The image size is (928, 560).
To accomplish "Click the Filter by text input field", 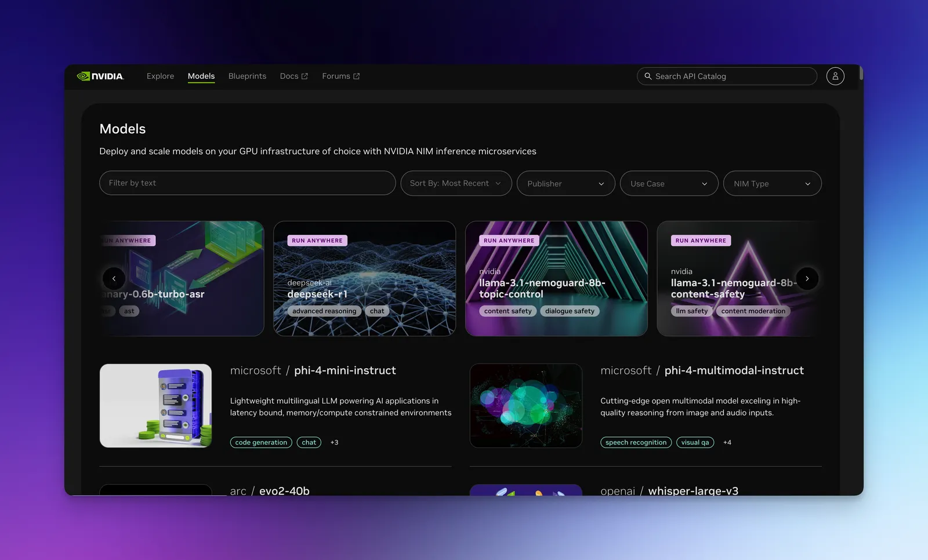I will pos(247,183).
